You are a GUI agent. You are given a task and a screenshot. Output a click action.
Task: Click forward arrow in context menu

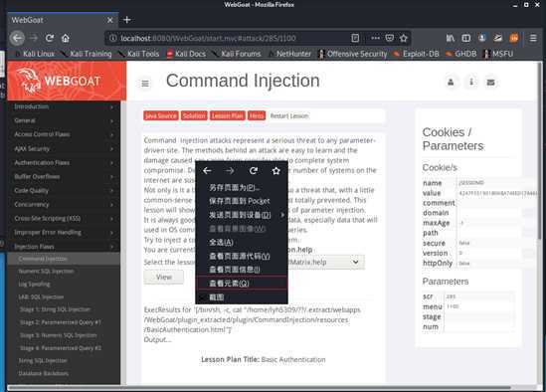230,171
